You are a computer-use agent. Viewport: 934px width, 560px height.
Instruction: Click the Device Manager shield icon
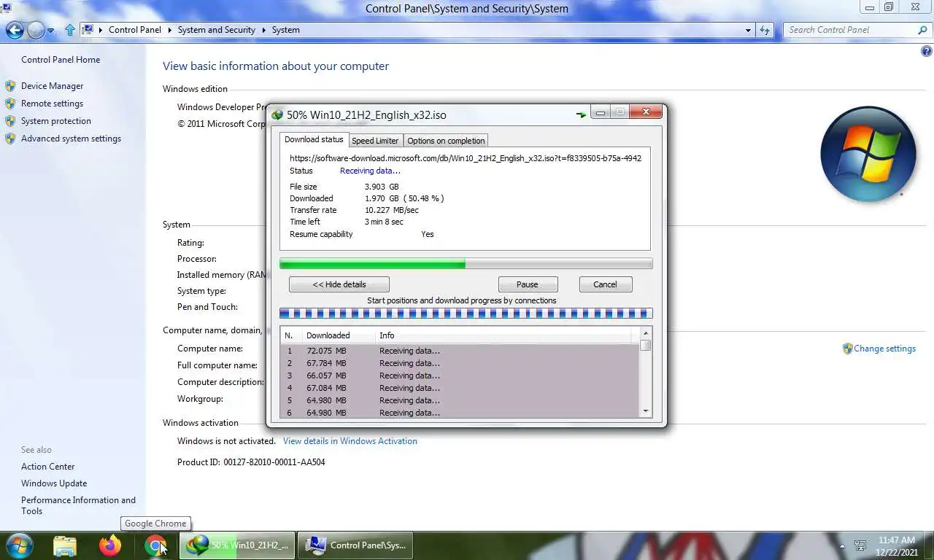coord(10,86)
